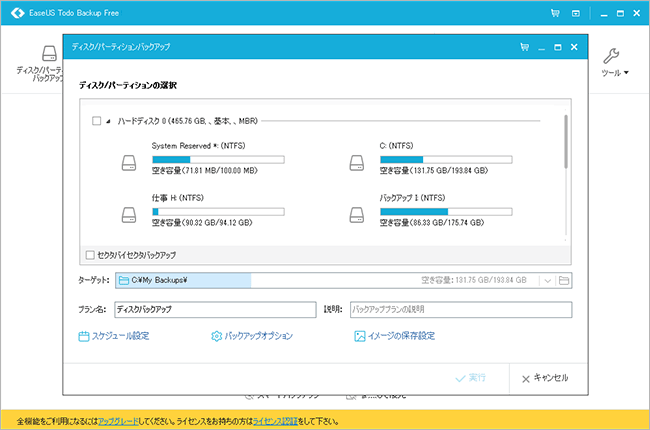Click the partition list vertical scrollbar
Screen dimensions: 650x430
(566, 142)
